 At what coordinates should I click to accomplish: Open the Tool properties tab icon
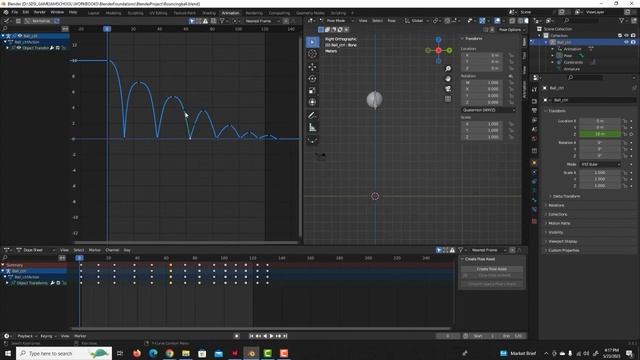click(534, 90)
